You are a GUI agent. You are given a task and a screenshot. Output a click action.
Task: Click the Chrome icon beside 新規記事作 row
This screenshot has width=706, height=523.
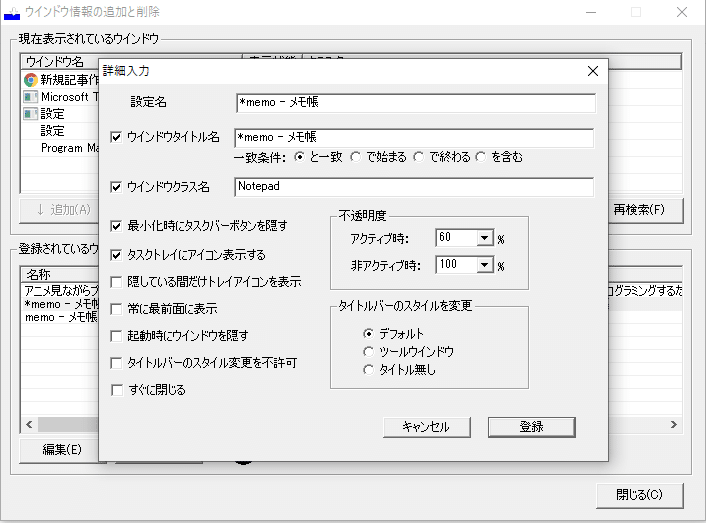point(31,80)
